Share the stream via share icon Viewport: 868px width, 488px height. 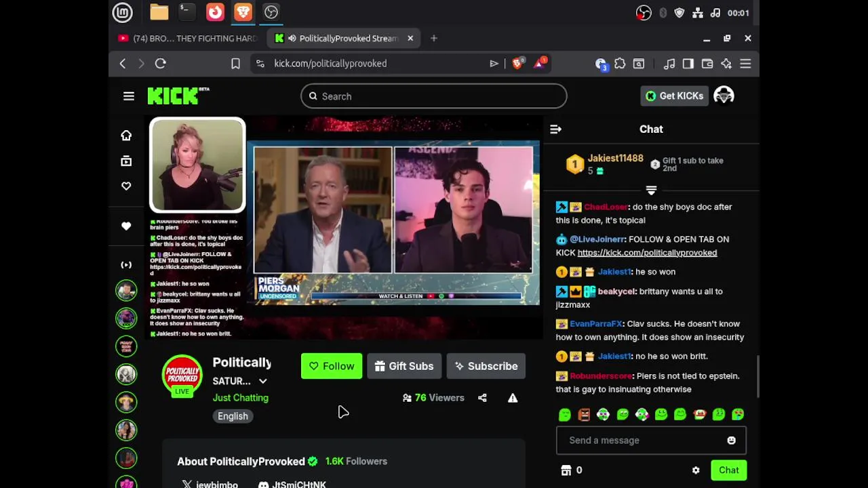pos(482,398)
